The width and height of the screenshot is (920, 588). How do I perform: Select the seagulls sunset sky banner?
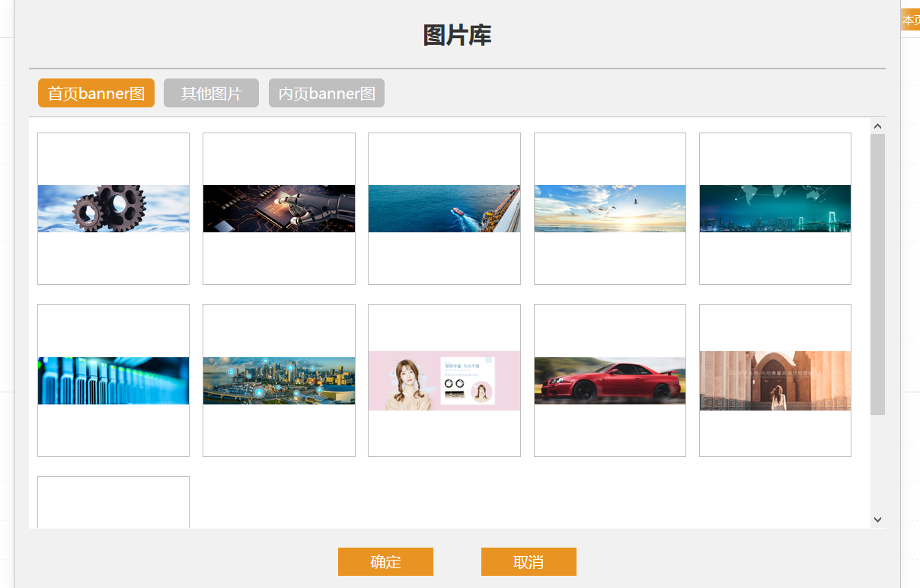[x=609, y=208]
